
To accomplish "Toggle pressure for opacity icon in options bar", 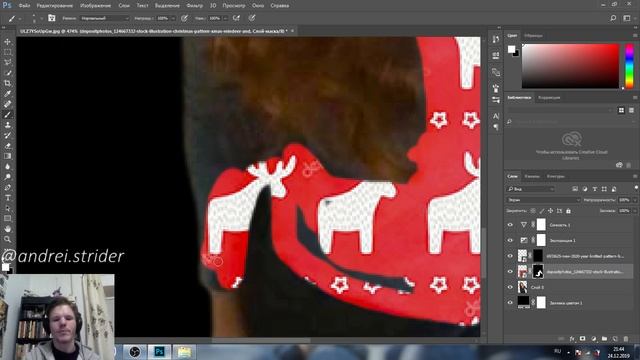I will (184, 18).
